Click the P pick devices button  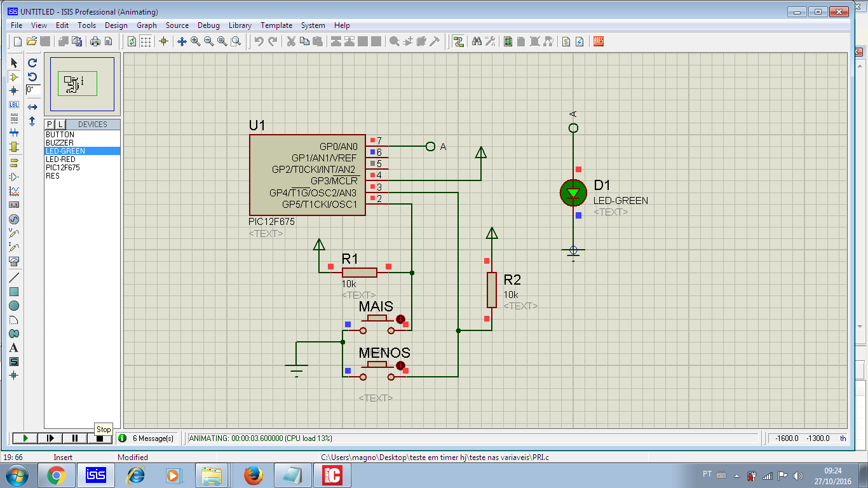click(50, 124)
